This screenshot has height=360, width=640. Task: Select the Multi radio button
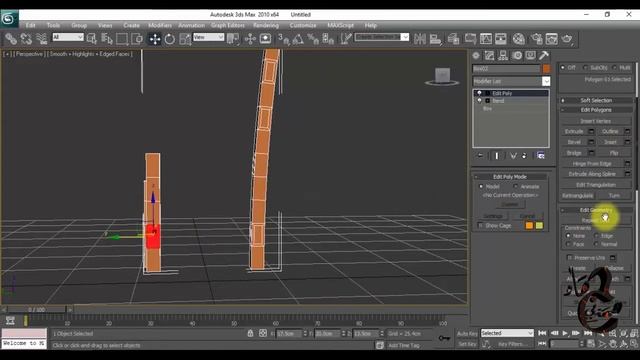click(x=614, y=67)
